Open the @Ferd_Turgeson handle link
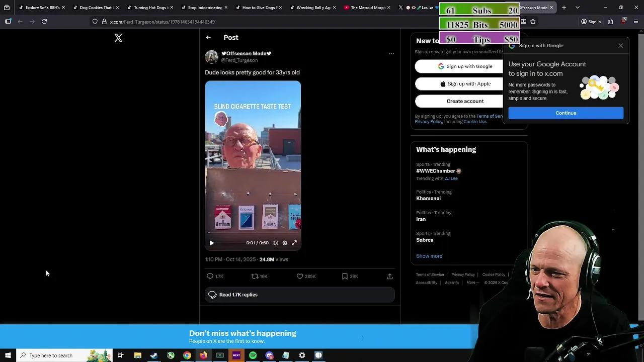The height and width of the screenshot is (362, 644). point(239,60)
